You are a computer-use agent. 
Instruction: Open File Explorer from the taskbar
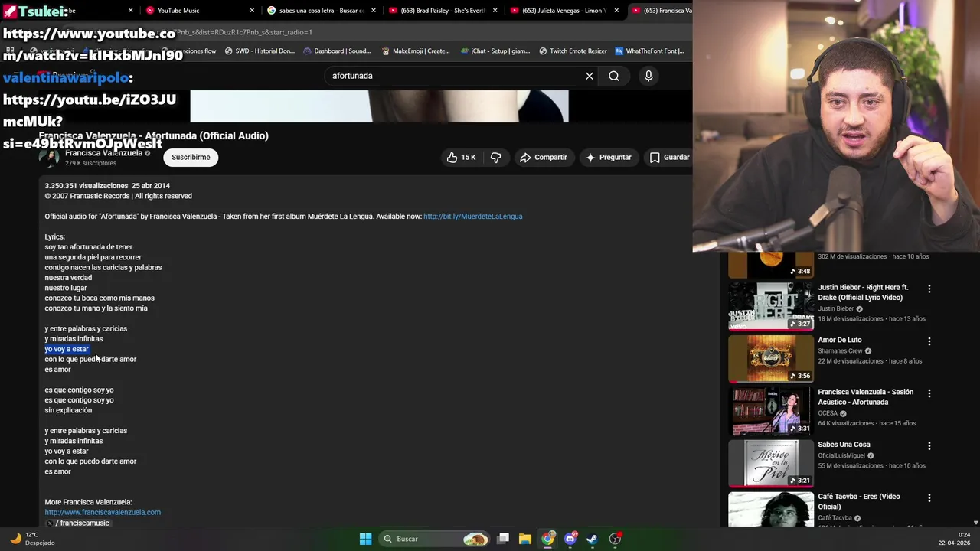click(x=525, y=539)
